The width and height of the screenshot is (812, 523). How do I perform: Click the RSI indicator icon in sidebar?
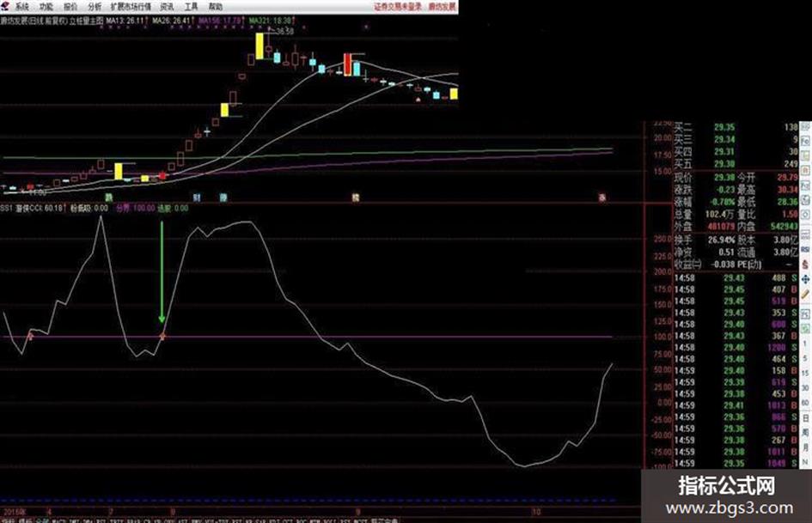pos(805,250)
